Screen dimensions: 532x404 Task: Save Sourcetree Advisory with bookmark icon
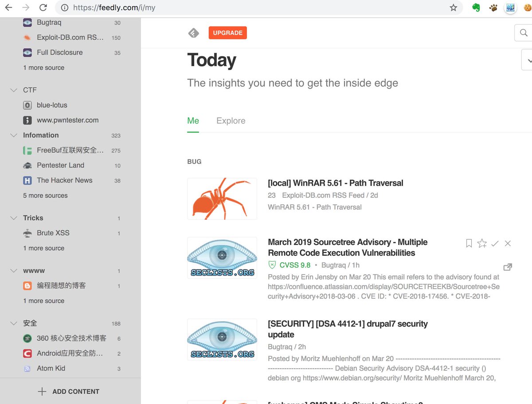pos(469,243)
